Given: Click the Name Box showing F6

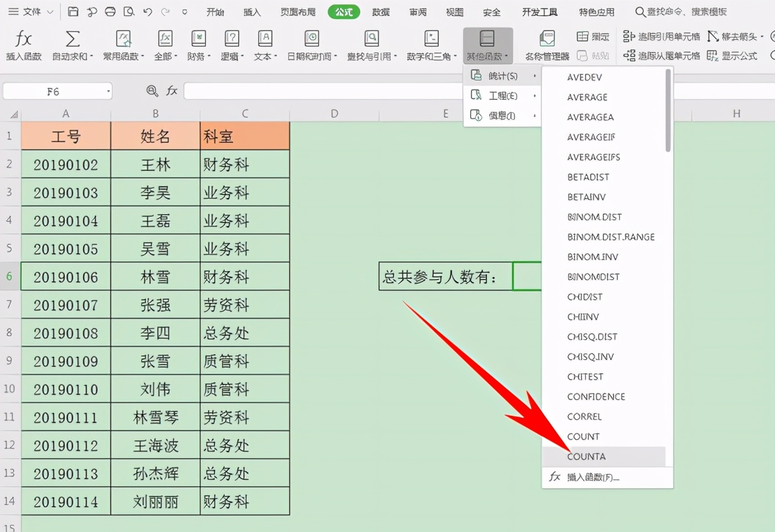Looking at the screenshot, I should coord(57,91).
